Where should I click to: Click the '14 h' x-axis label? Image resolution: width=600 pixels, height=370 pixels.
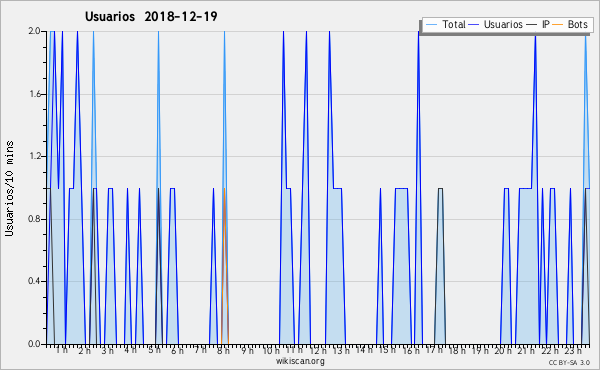point(364,350)
